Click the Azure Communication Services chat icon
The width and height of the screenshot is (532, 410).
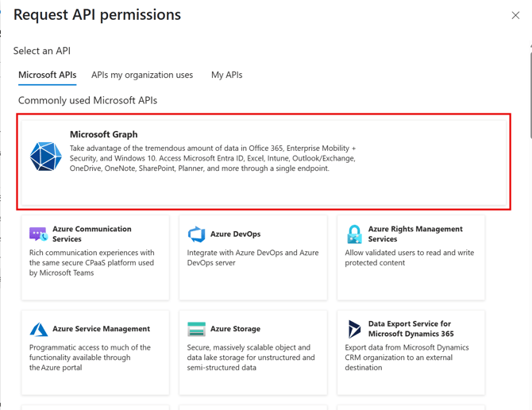click(x=38, y=234)
